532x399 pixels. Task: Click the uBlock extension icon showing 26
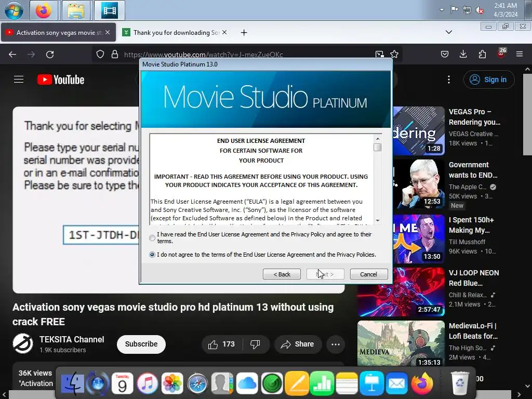coord(501,54)
